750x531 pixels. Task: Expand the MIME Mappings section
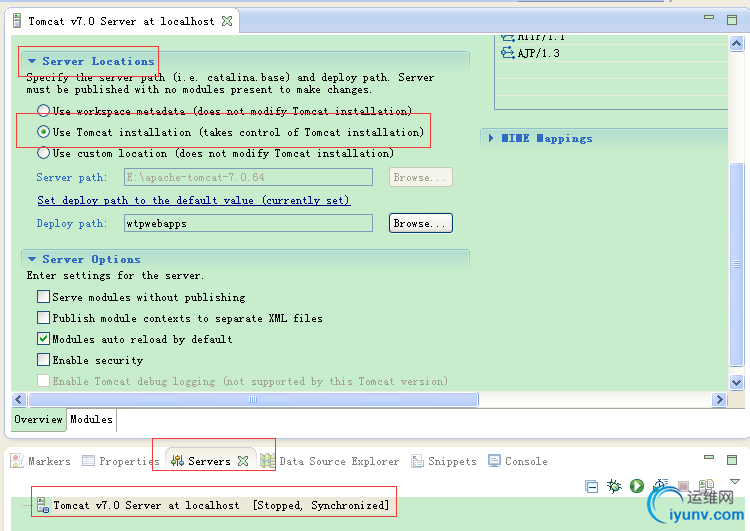click(491, 138)
